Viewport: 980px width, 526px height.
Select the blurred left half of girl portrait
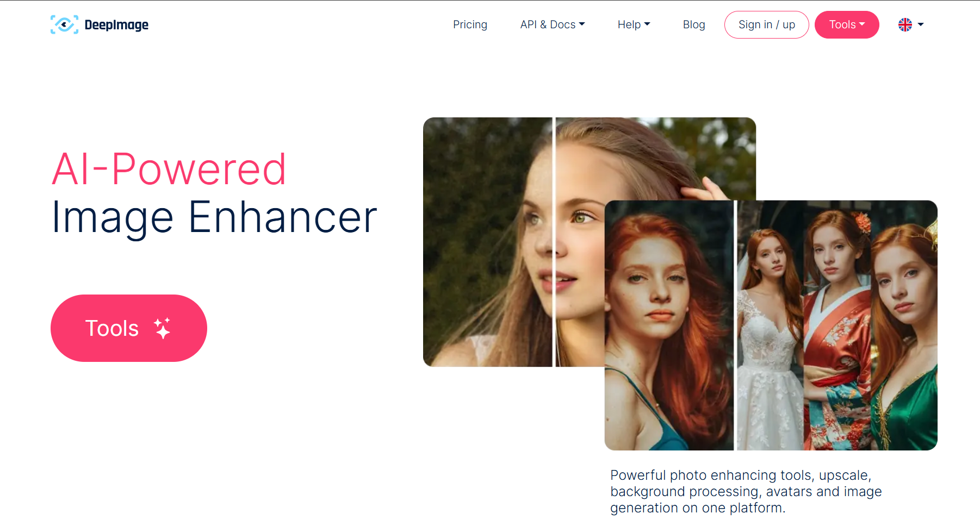[487, 242]
